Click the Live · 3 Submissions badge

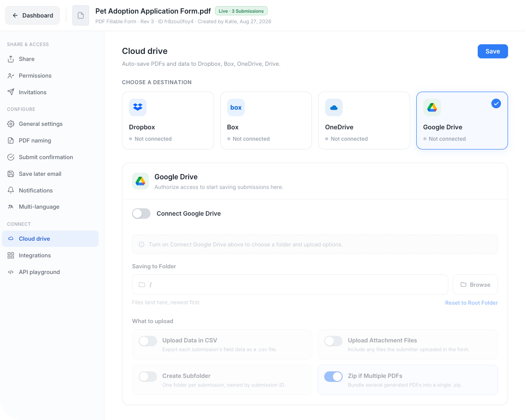[x=241, y=11]
